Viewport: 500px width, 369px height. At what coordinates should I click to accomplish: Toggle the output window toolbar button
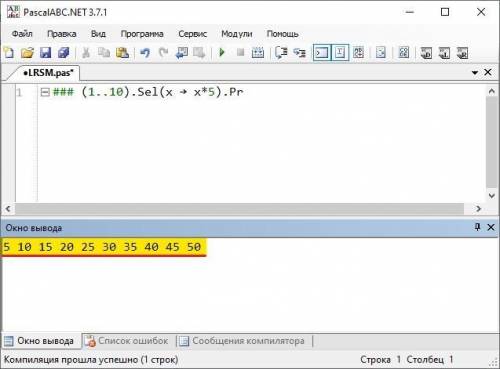click(x=322, y=53)
